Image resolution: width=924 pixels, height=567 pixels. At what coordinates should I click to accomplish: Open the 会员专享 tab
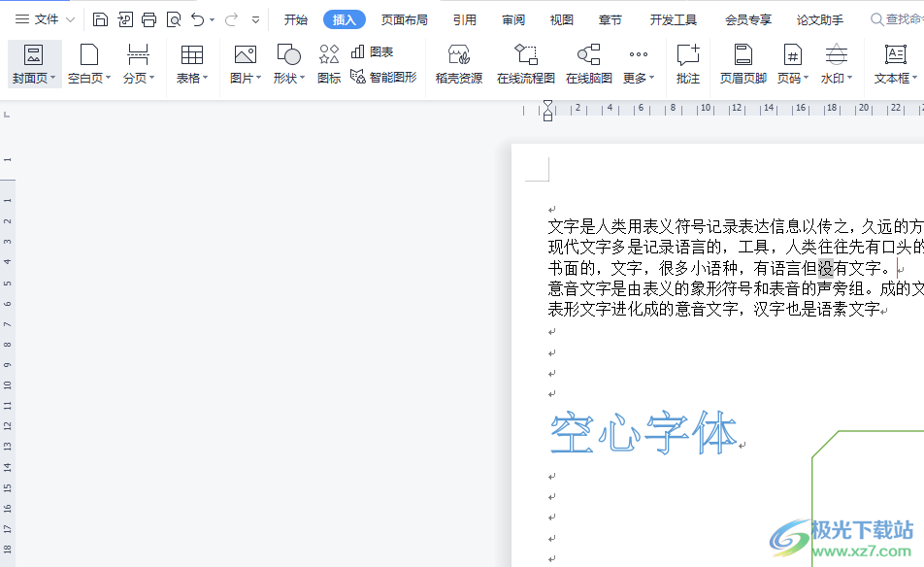coord(748,20)
